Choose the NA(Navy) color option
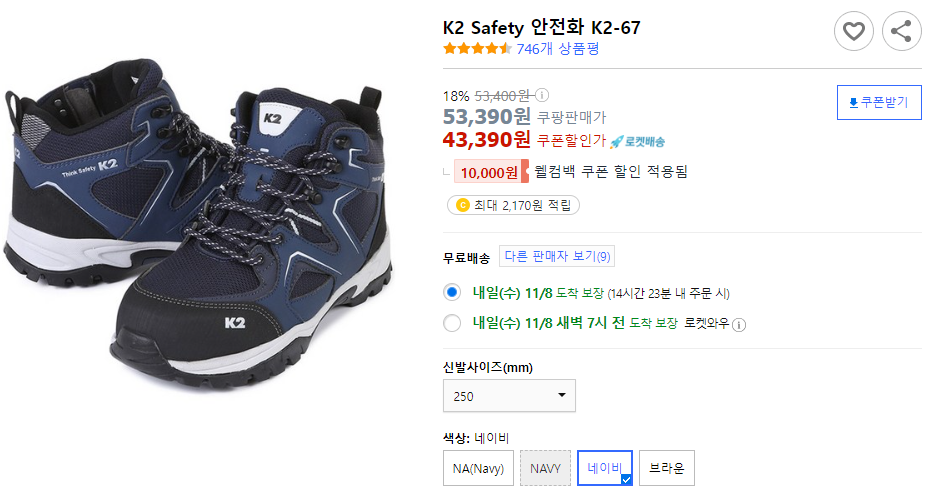The width and height of the screenshot is (942, 498). tap(478, 468)
